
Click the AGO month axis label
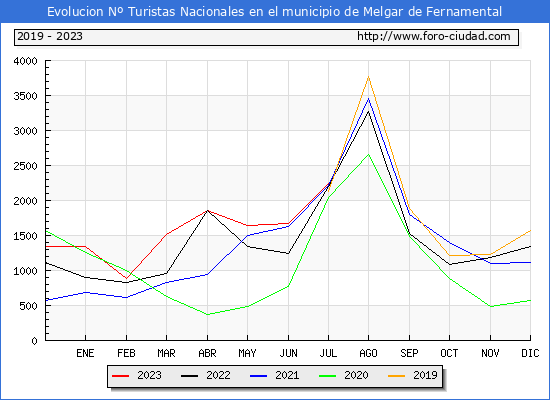point(368,353)
